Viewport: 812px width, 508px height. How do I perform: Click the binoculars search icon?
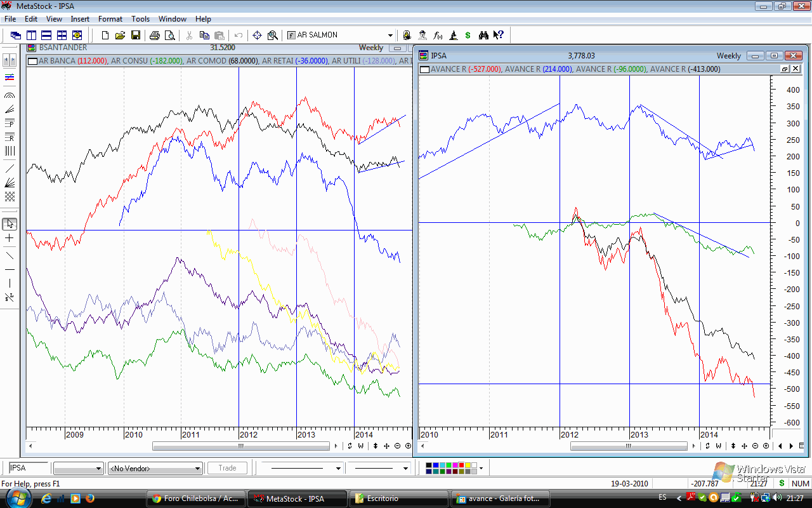pyautogui.click(x=484, y=36)
